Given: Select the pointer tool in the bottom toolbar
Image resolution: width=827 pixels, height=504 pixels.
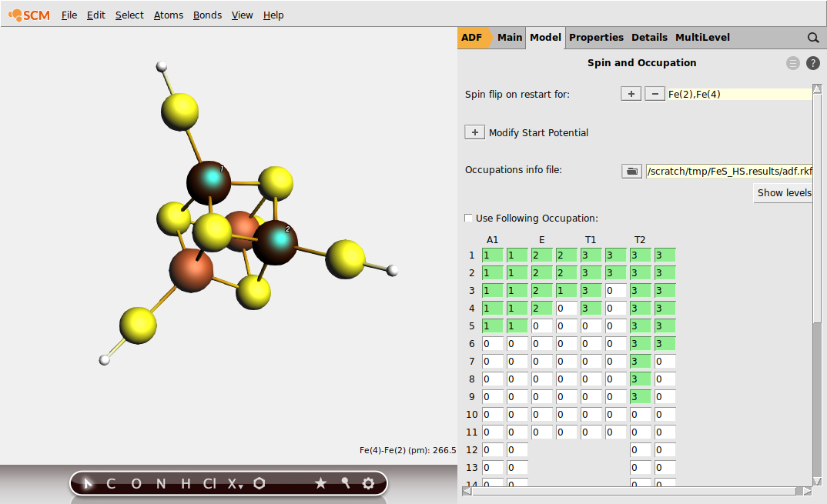Looking at the screenshot, I should coord(86,483).
